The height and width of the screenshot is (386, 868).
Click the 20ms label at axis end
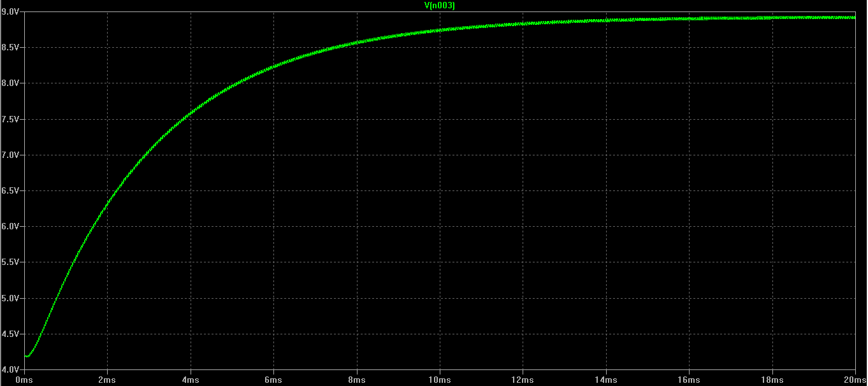(853, 380)
